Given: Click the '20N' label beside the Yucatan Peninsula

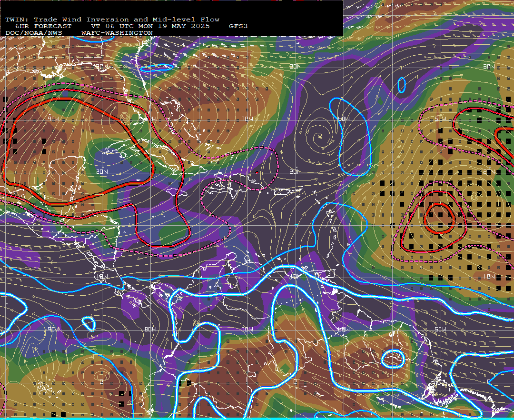Looking at the screenshot, I should pyautogui.click(x=102, y=171).
